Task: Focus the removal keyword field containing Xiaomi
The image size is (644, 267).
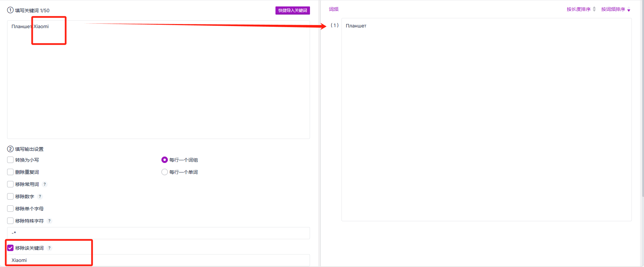Action: [158, 260]
